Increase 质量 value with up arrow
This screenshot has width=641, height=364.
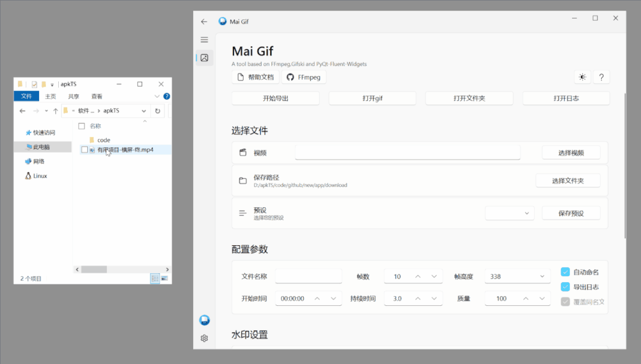pos(526,299)
